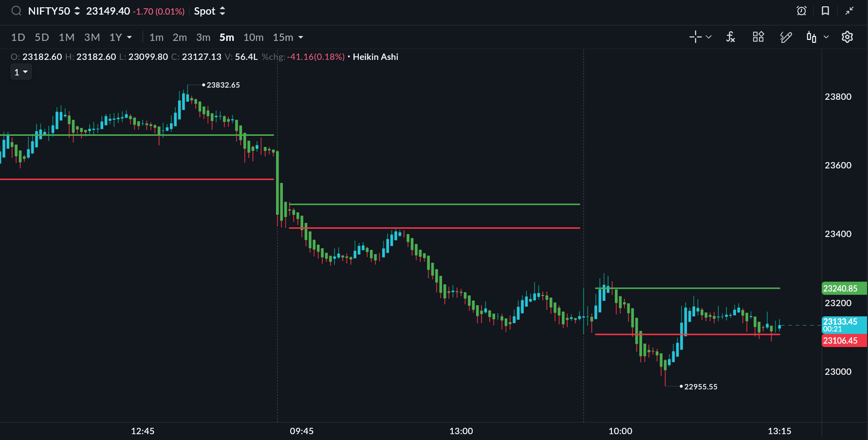
Task: Select the drawing tools pencil-ruler icon
Action: tap(786, 37)
